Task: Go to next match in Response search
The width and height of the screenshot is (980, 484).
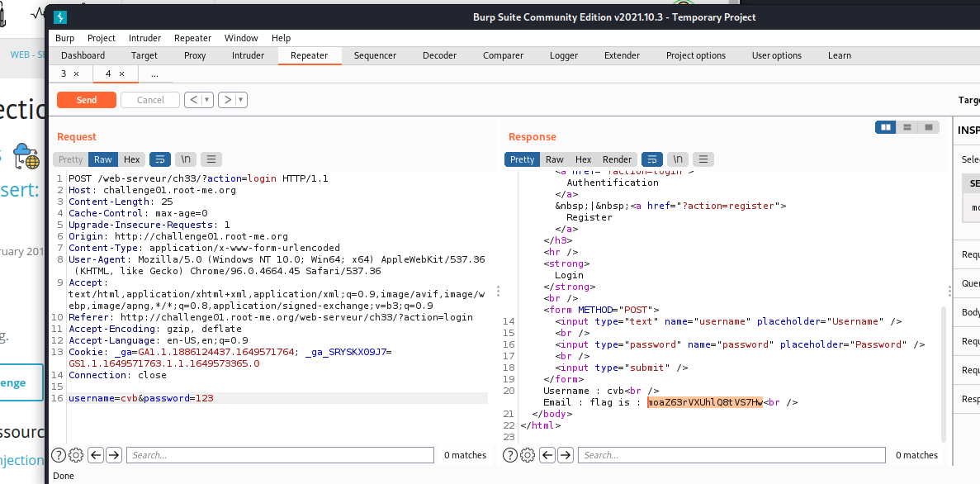Action: point(566,455)
